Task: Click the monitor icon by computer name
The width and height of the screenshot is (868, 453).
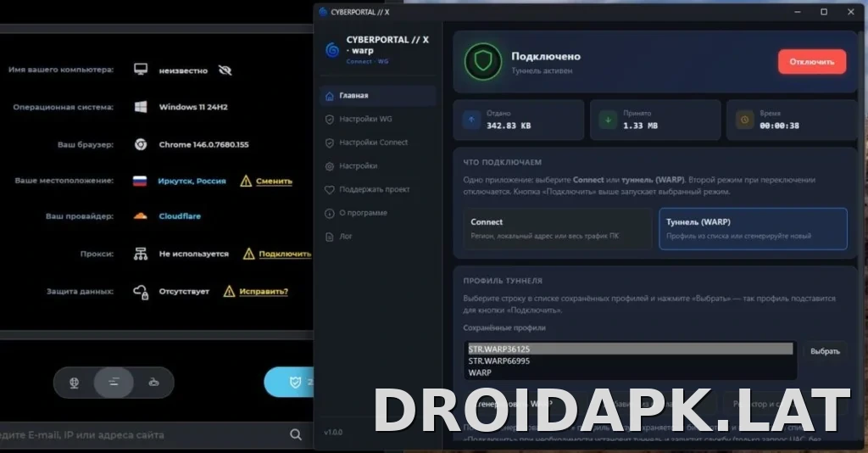Action: point(141,70)
